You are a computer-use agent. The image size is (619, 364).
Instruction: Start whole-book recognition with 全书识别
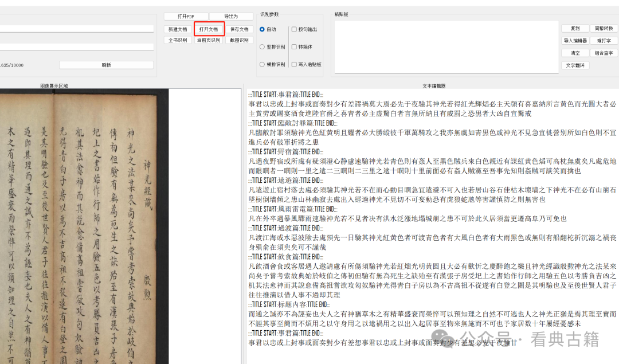click(178, 40)
